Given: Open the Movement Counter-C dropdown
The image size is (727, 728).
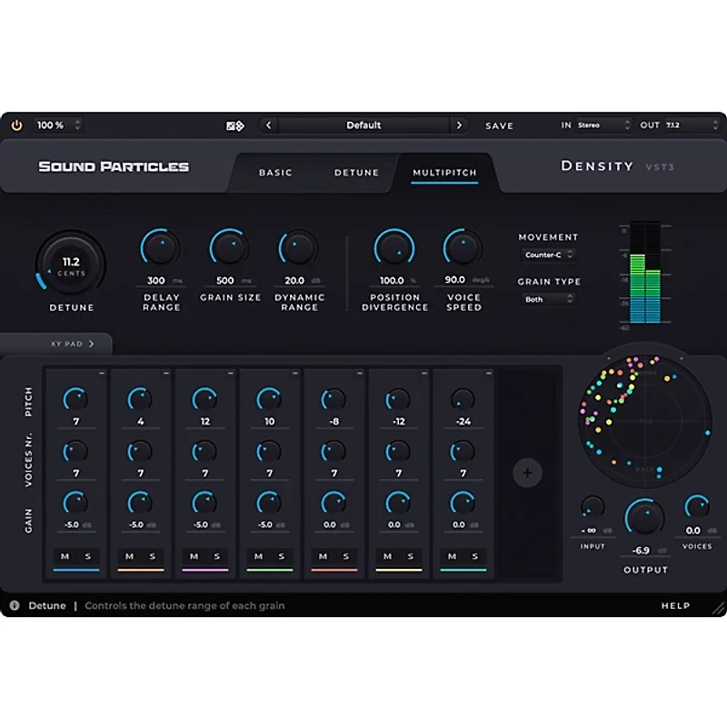Looking at the screenshot, I should point(548,256).
